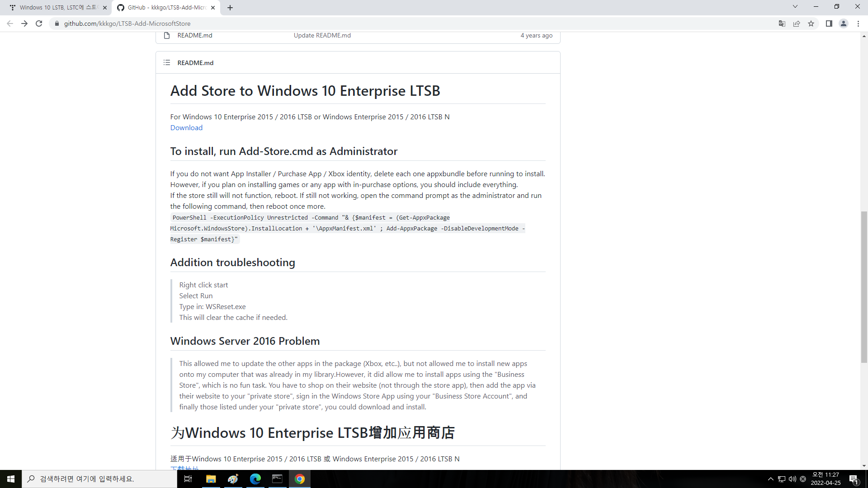The width and height of the screenshot is (868, 488).
Task: Click taskbar search box
Action: (x=99, y=479)
